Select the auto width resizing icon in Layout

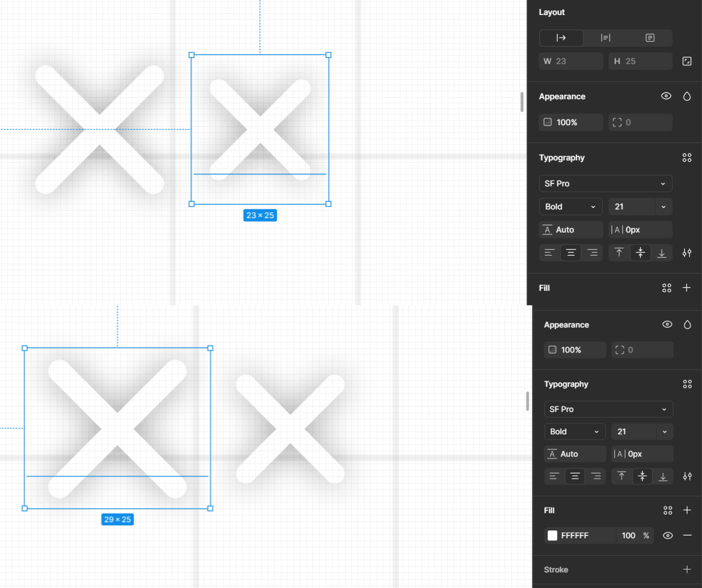click(561, 38)
